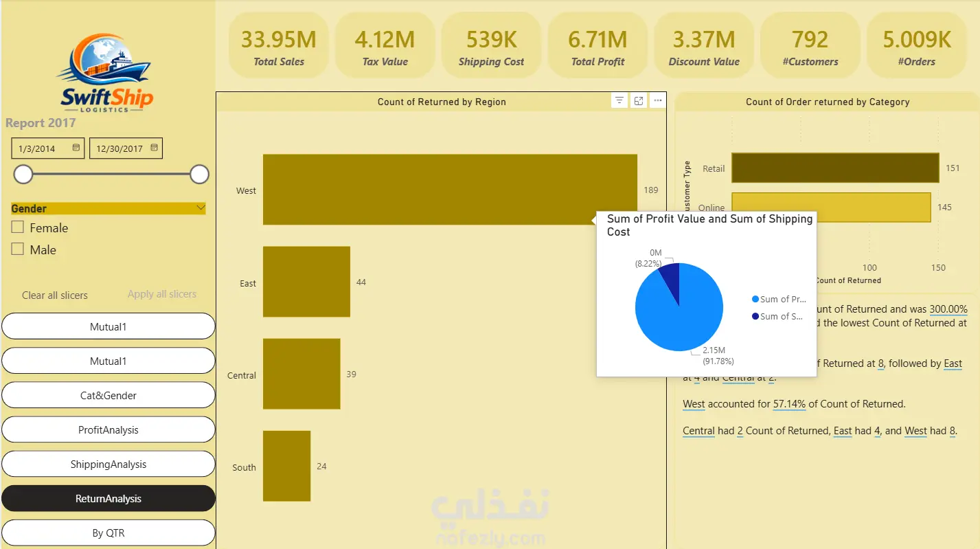The height and width of the screenshot is (549, 980).
Task: Select the ReturnAnalysis page button
Action: pyautogui.click(x=109, y=498)
